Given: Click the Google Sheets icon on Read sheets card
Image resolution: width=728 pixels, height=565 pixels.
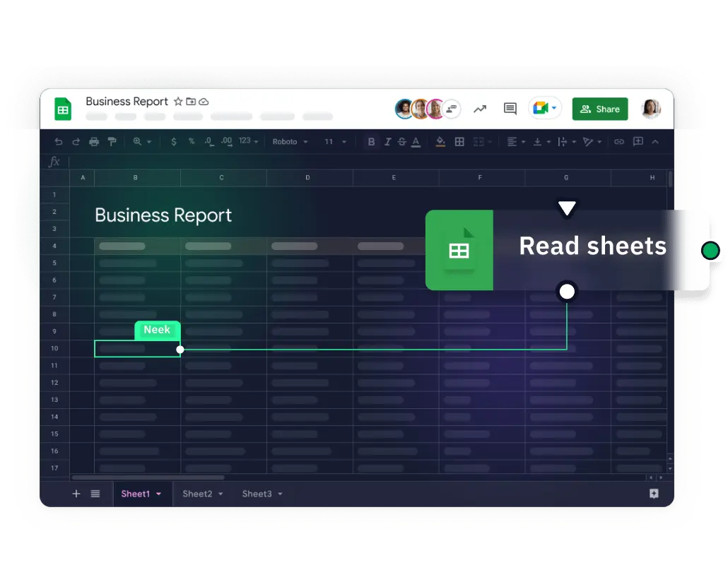Looking at the screenshot, I should click(459, 250).
